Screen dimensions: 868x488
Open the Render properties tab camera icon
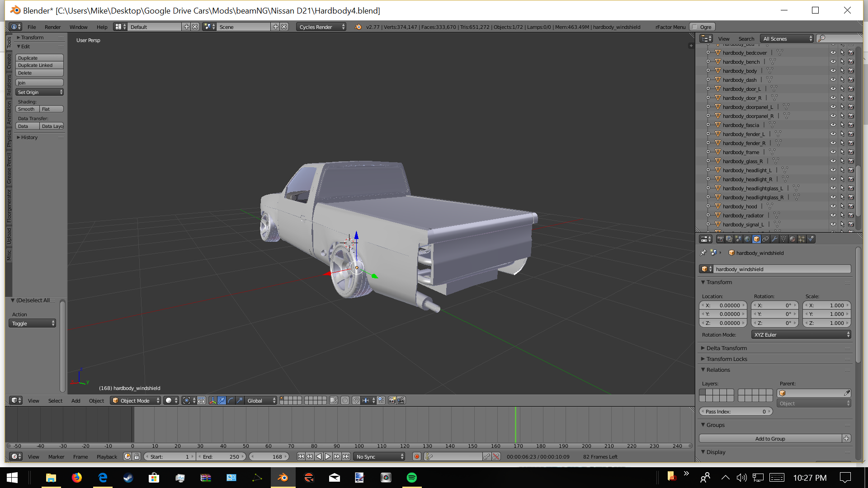point(720,239)
